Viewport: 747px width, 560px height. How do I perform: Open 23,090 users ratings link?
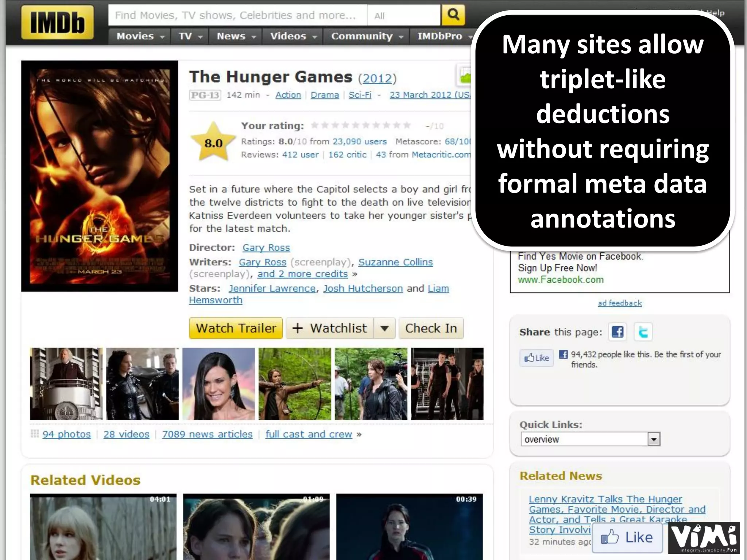coord(360,141)
